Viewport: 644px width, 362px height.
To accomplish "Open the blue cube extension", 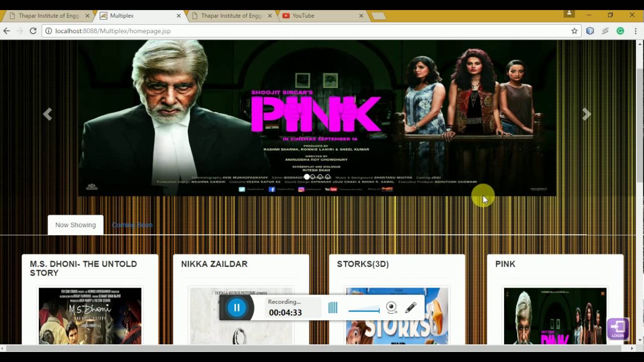I will tap(590, 31).
